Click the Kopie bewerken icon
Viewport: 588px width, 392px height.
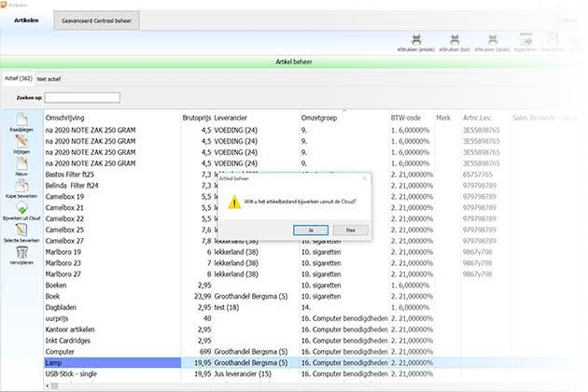[21, 189]
